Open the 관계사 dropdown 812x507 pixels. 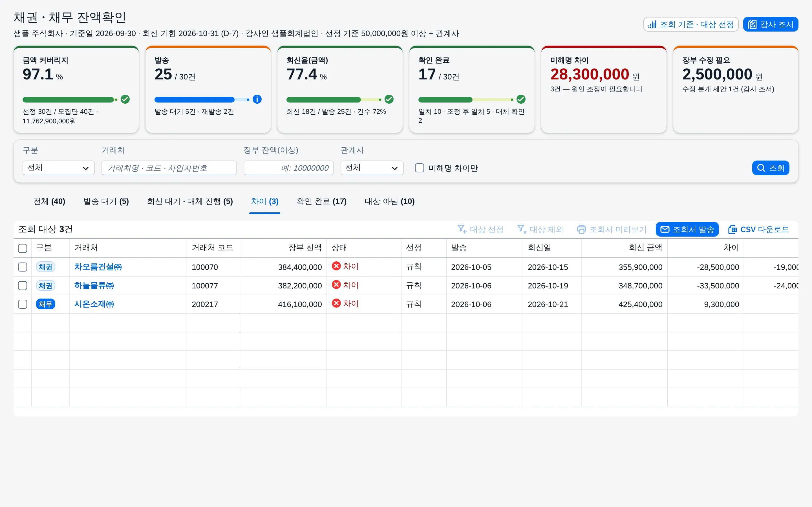(372, 168)
